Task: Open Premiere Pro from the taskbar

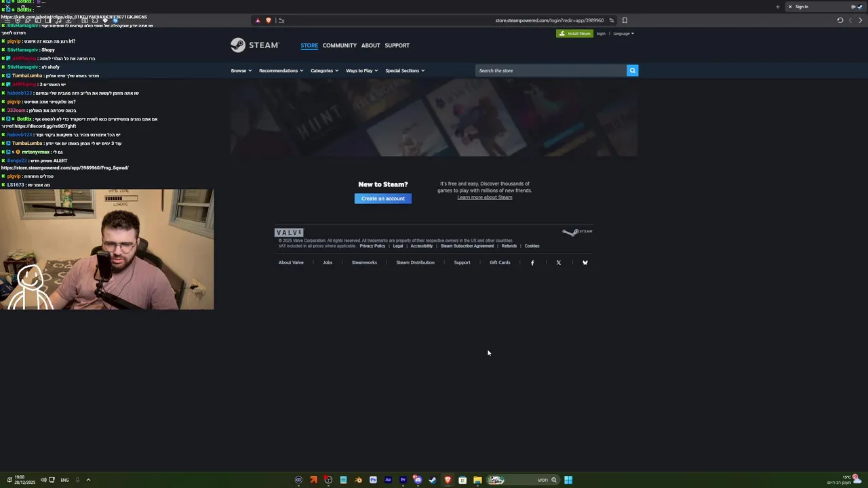Action: 403,480
